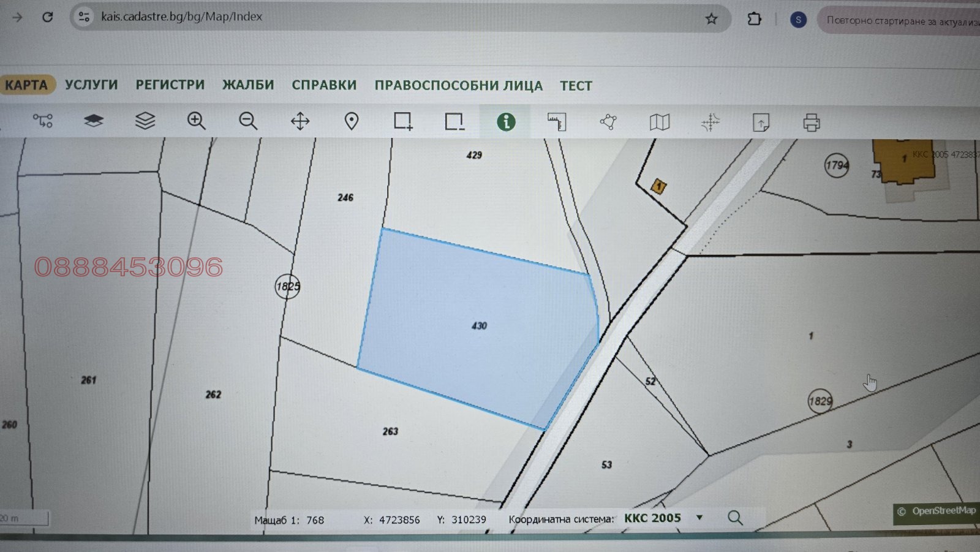Toggle the green information identify tool
Image resolution: width=980 pixels, height=552 pixels.
pos(506,122)
